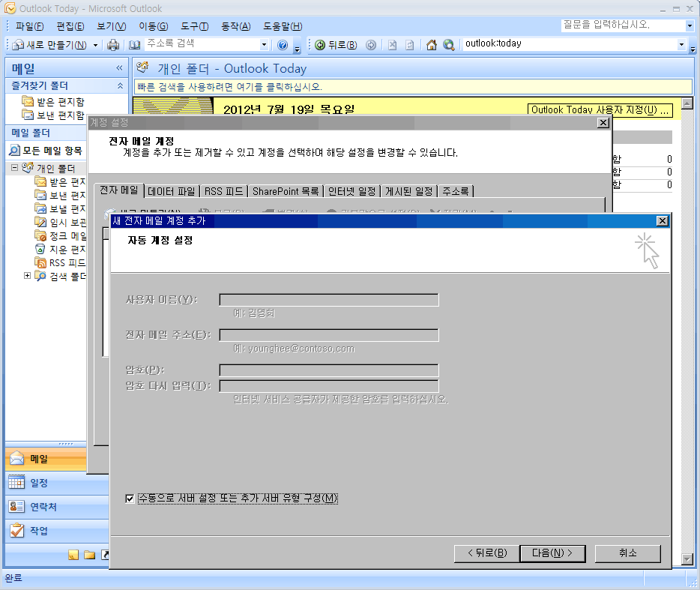Go to the home page icon
700x590 pixels.
click(431, 45)
